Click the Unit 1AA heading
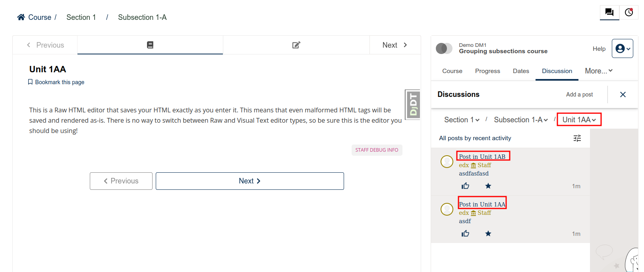 (48, 69)
